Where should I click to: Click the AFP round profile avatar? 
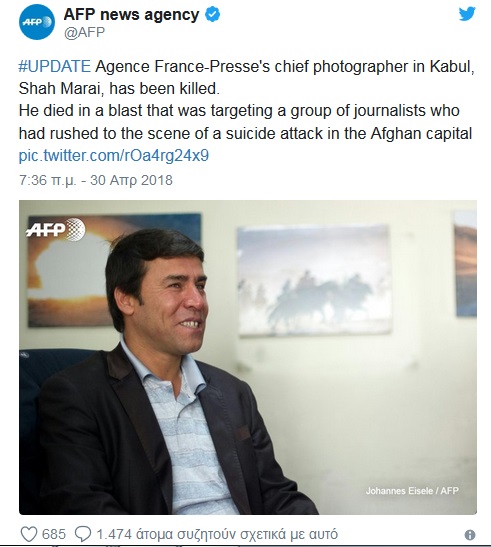[x=37, y=22]
